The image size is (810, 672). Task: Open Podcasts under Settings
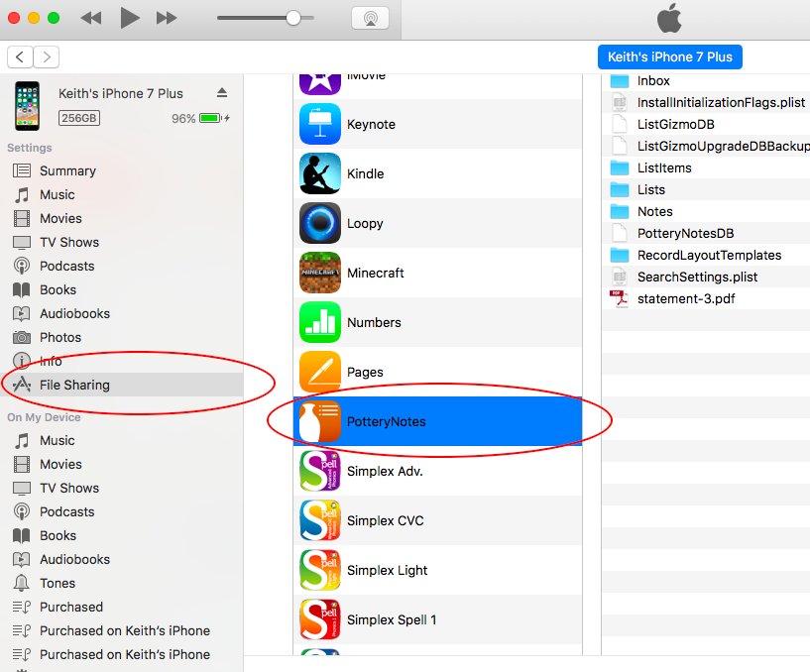pyautogui.click(x=121, y=266)
